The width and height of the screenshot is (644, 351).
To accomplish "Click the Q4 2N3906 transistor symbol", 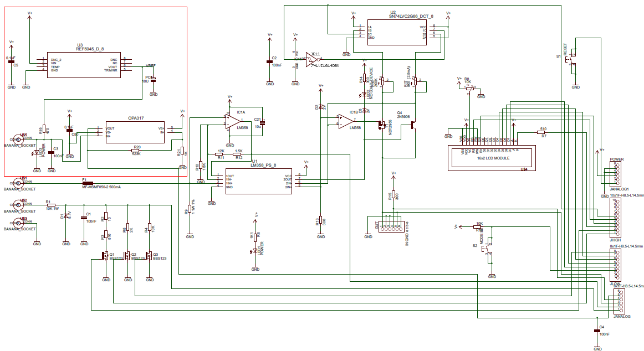I will tap(413, 125).
